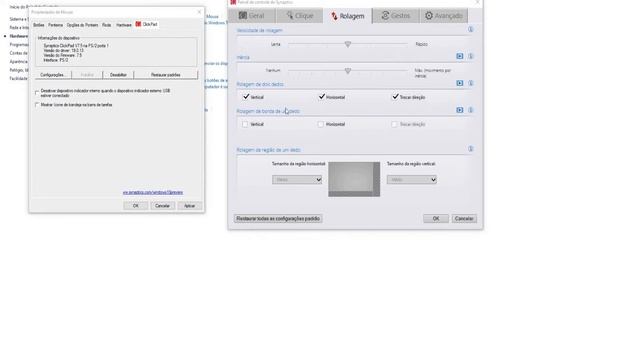Switch to the Geral tab
This screenshot has width=640, height=360.
[x=251, y=16]
